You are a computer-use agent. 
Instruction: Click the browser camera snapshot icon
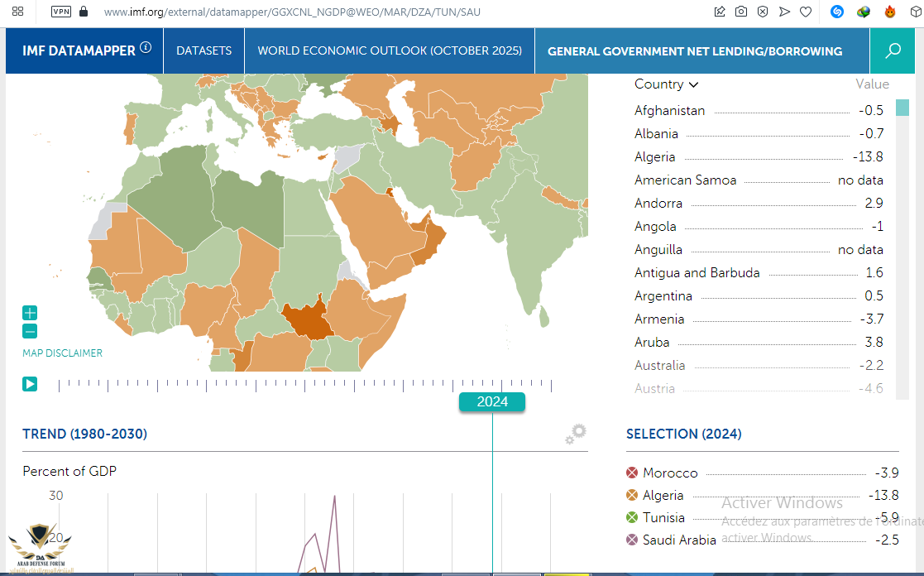[x=741, y=12]
